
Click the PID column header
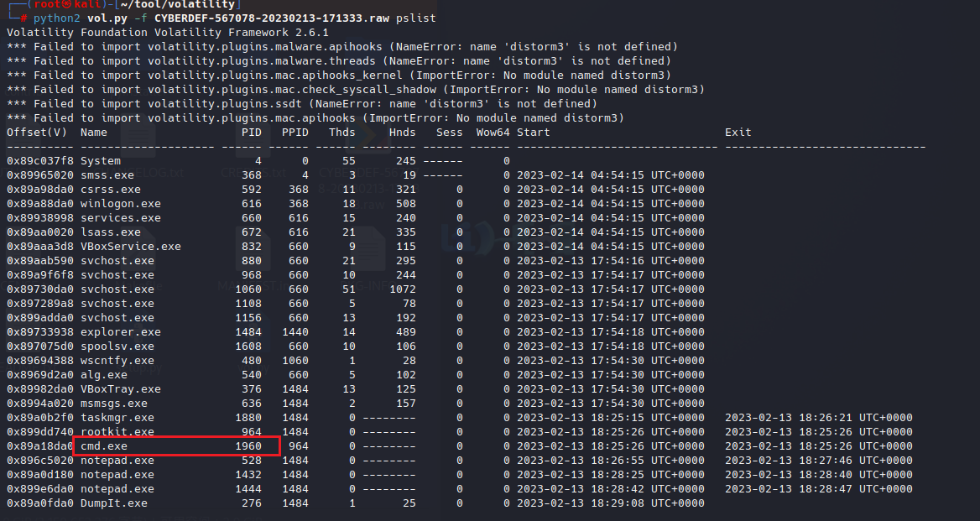tap(251, 133)
